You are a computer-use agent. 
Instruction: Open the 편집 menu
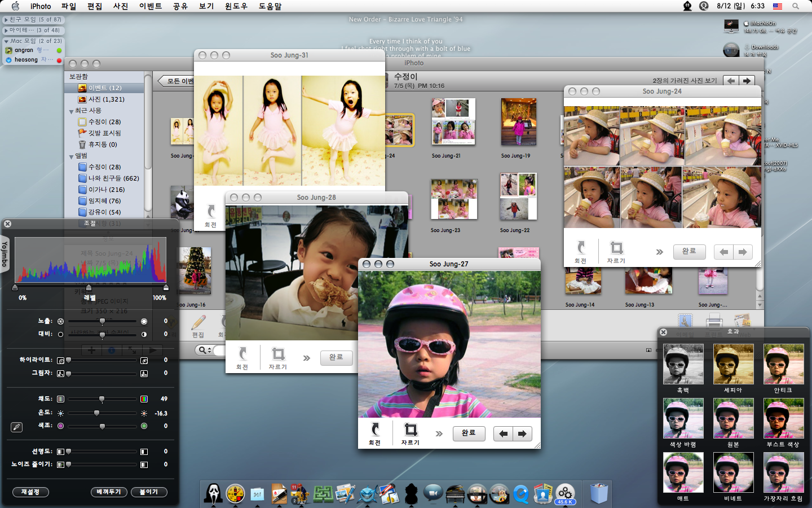click(x=95, y=6)
